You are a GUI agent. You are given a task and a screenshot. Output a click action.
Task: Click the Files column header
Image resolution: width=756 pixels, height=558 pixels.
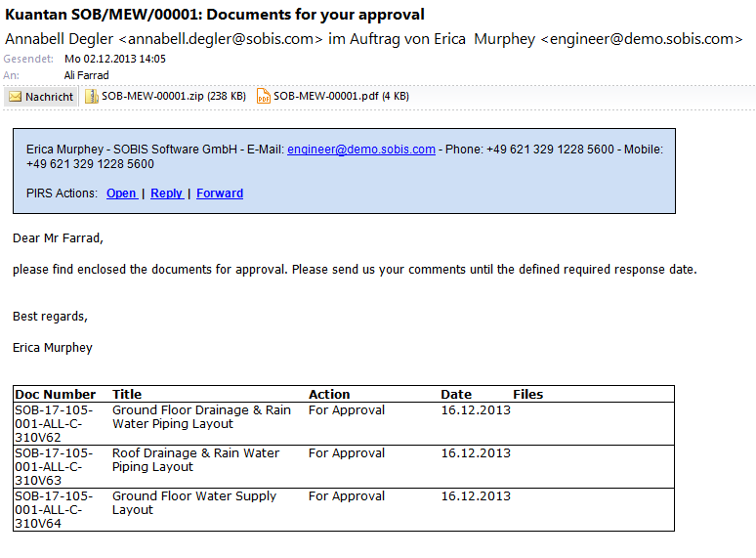(x=527, y=395)
